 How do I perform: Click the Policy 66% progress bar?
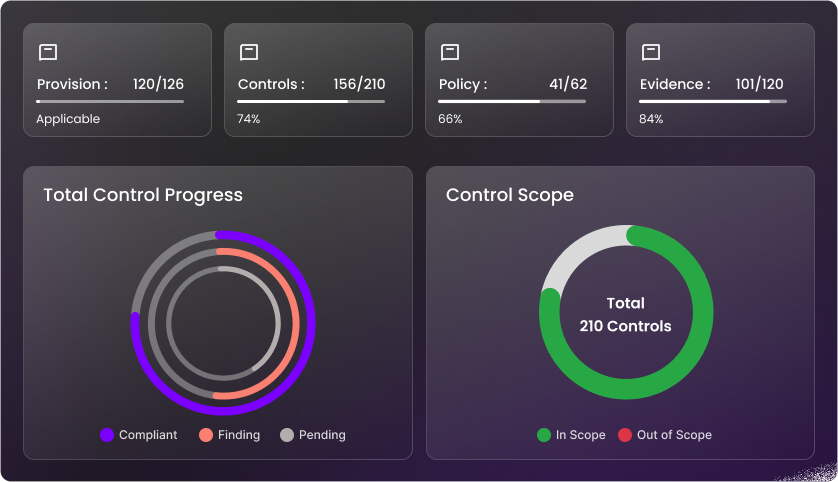[x=512, y=101]
